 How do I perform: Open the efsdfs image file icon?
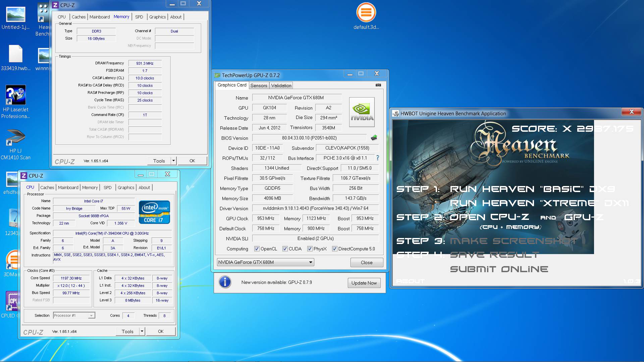pyautogui.click(x=12, y=180)
